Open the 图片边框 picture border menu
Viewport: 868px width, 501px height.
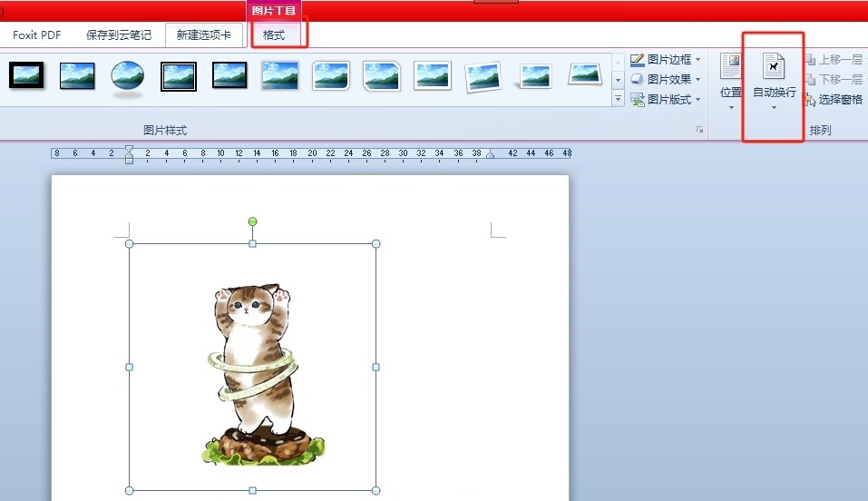click(x=666, y=59)
